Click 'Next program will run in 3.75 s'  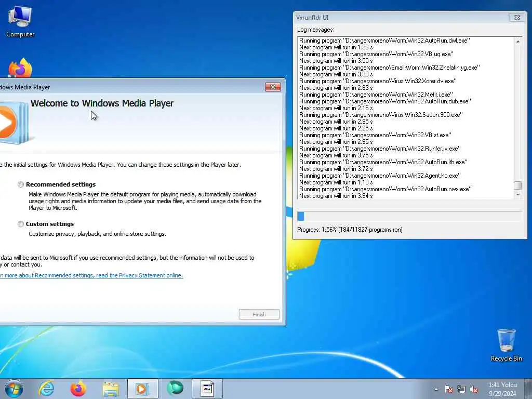[336, 155]
